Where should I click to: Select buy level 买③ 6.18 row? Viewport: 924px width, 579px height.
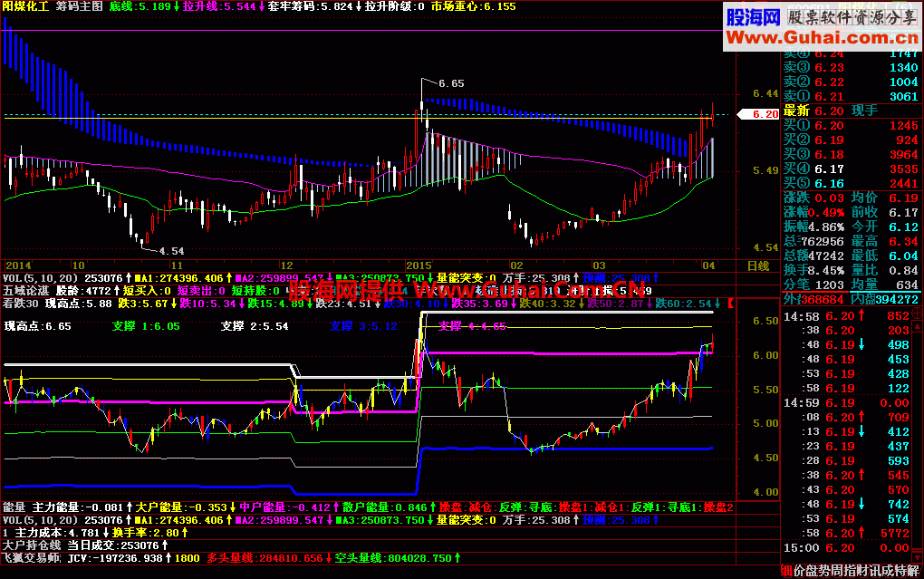[851, 154]
